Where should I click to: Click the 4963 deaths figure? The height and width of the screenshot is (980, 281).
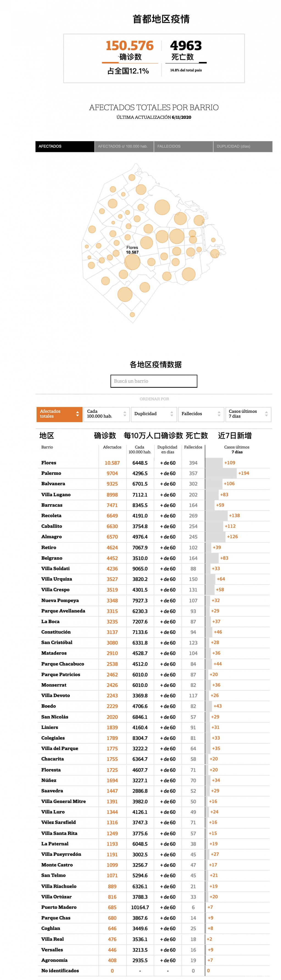[x=186, y=46]
